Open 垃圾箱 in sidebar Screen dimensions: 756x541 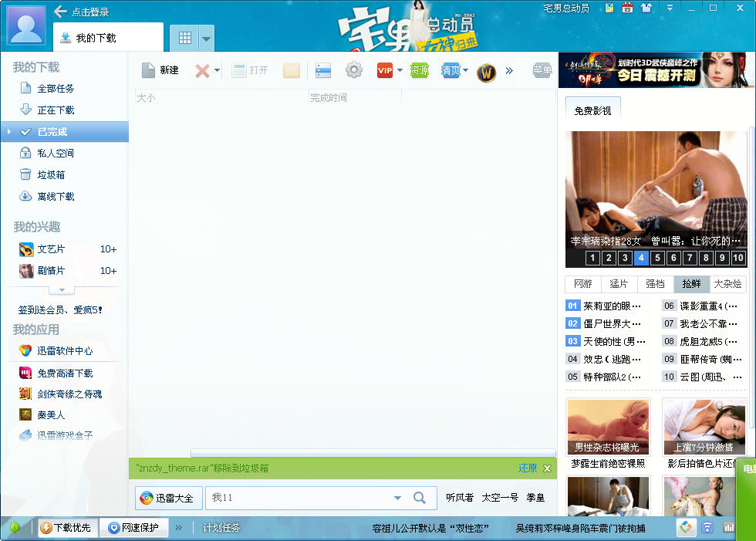[65, 174]
